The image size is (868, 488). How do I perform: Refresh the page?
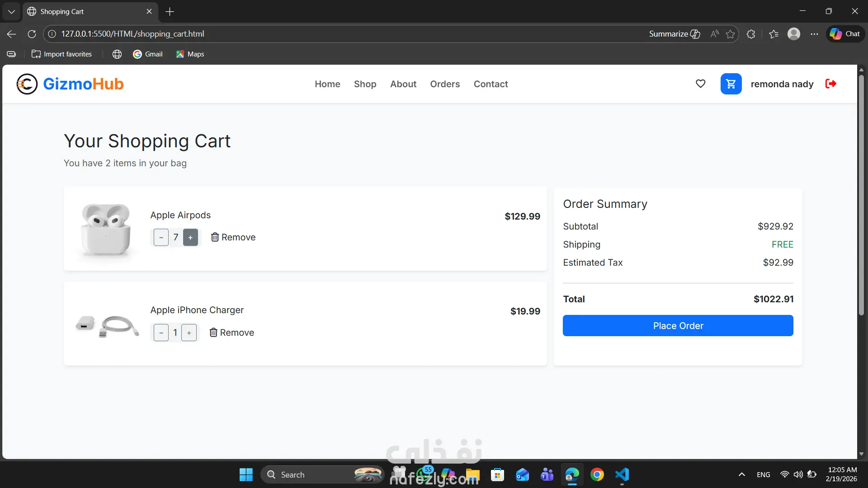32,34
